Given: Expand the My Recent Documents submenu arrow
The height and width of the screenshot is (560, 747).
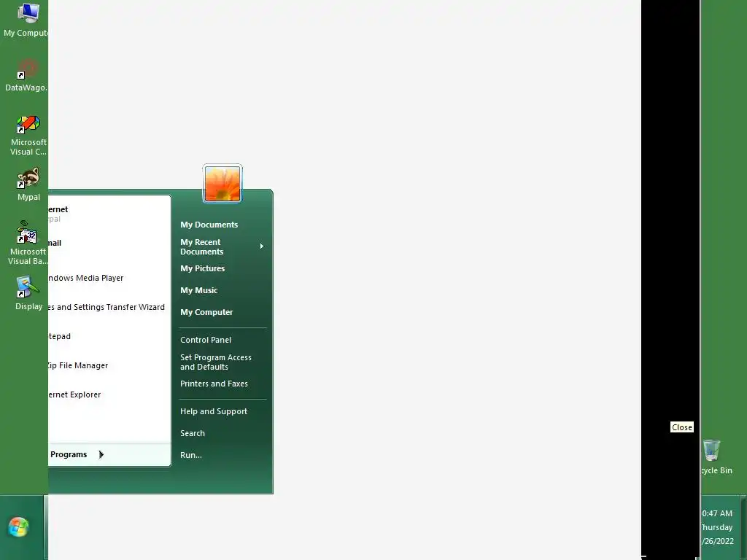Looking at the screenshot, I should (262, 246).
